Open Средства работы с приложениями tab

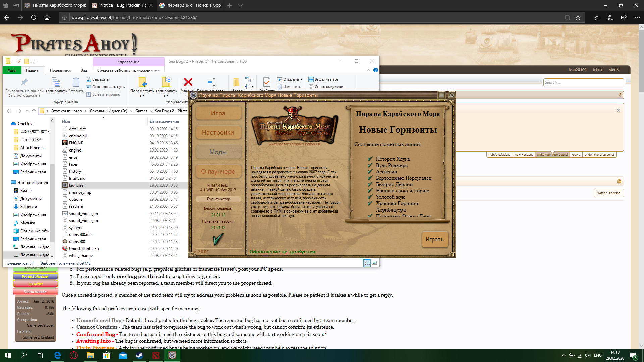128,70
